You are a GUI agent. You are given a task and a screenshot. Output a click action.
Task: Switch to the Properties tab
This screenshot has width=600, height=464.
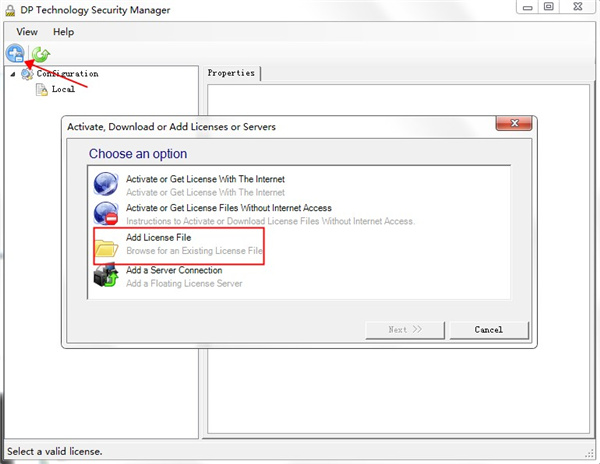click(x=231, y=73)
